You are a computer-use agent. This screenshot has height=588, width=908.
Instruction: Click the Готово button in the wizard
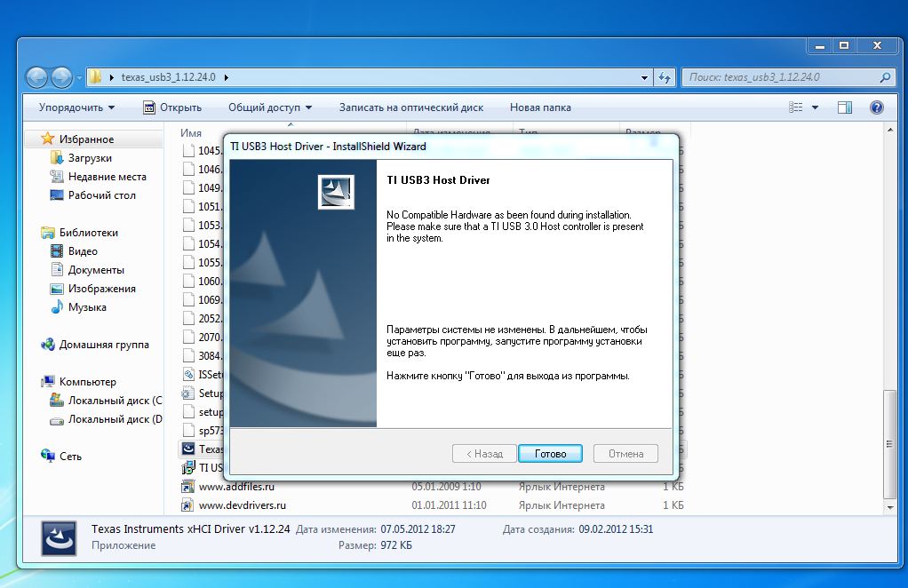550,454
